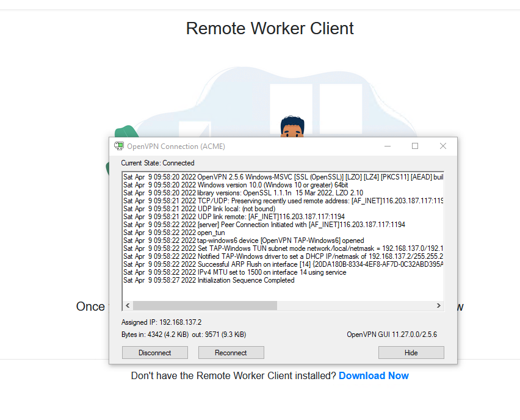520x420 pixels.
Task: Click the Remote Worker Client heading
Action: [x=270, y=29]
